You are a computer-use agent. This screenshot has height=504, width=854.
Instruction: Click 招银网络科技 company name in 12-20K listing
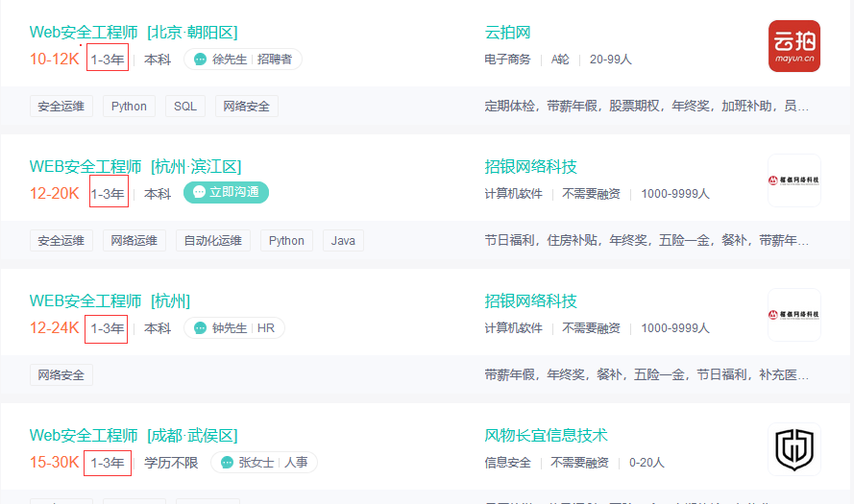point(530,167)
